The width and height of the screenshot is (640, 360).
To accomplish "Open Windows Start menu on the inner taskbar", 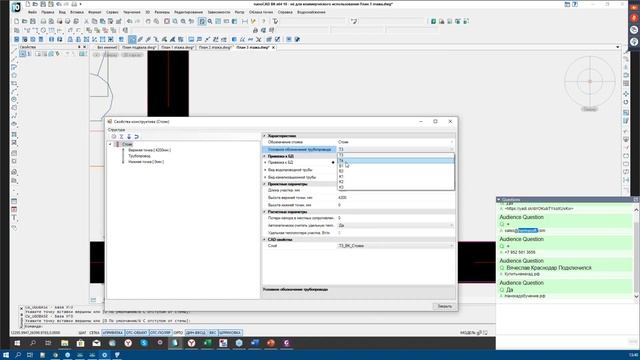I will point(17,343).
